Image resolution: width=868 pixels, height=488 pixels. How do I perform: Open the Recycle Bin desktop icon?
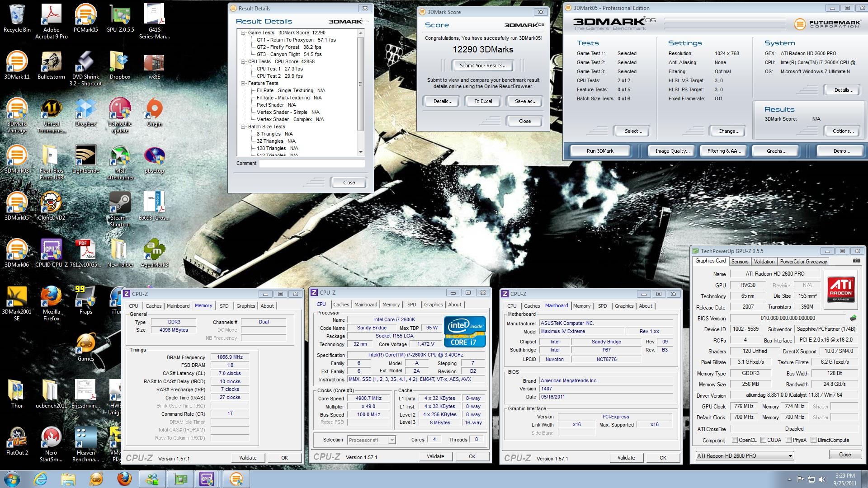point(17,18)
